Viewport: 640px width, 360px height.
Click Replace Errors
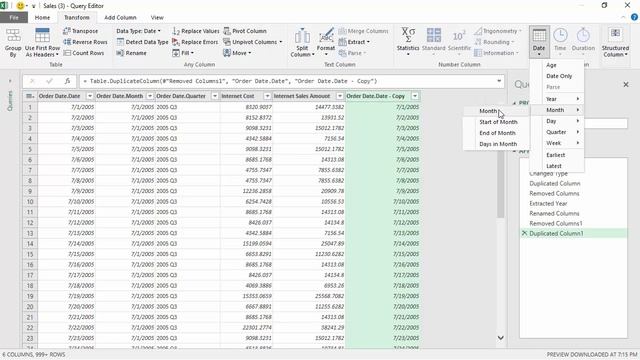[195, 42]
